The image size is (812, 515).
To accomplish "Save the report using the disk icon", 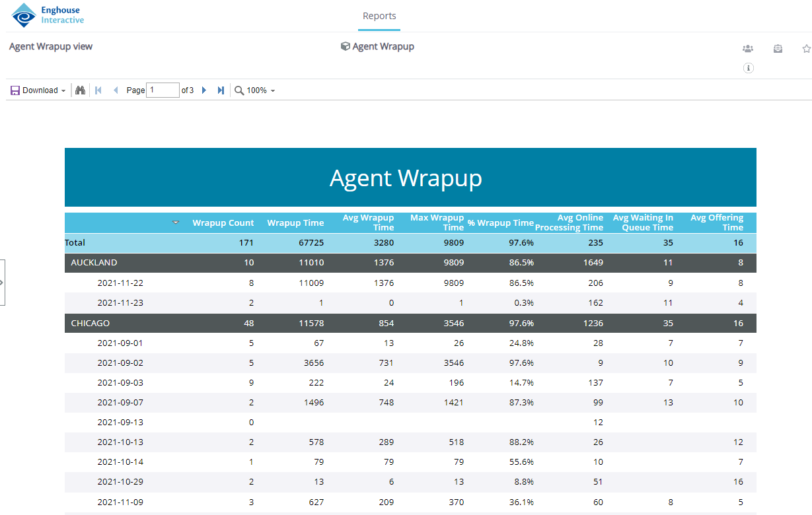I will [14, 90].
